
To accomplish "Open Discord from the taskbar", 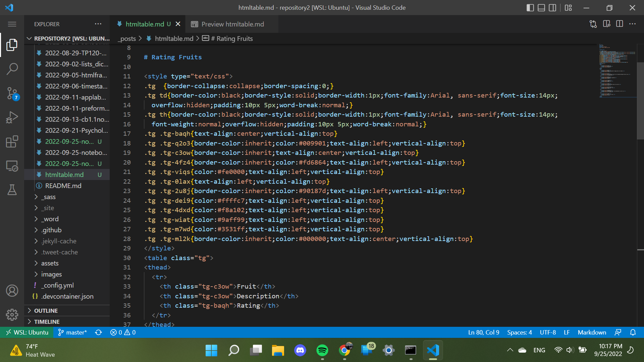I will 300,350.
